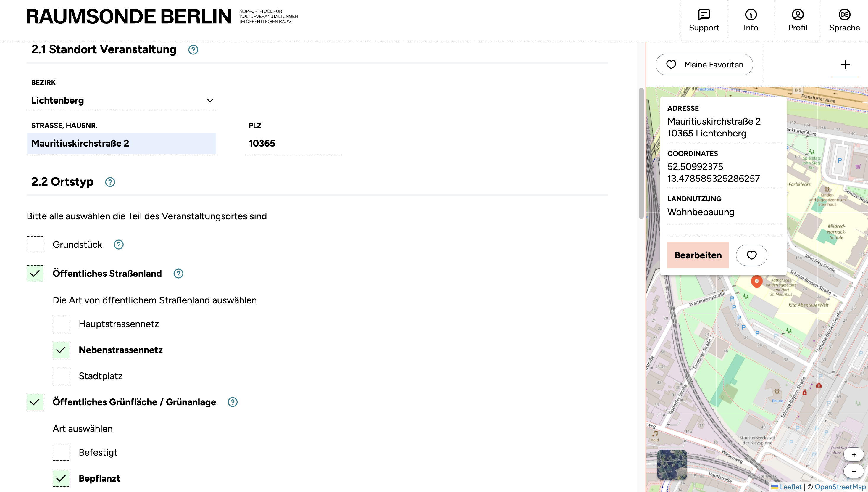This screenshot has height=492, width=868.
Task: Click help icon next to 2.2 Ortstyp
Action: (110, 182)
